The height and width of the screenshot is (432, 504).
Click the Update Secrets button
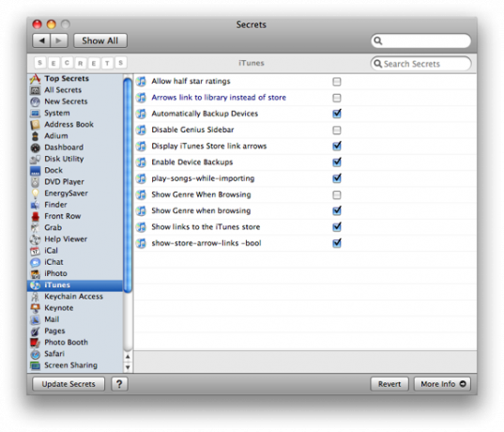point(69,384)
